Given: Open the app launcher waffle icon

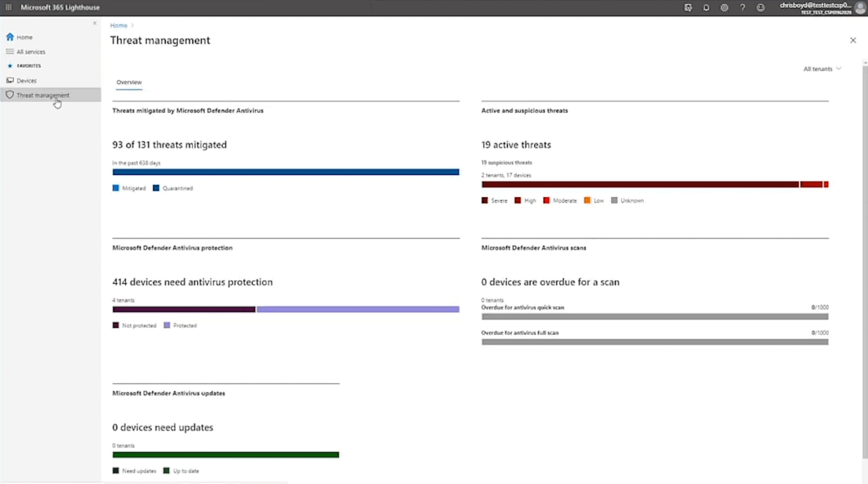Looking at the screenshot, I should [8, 8].
